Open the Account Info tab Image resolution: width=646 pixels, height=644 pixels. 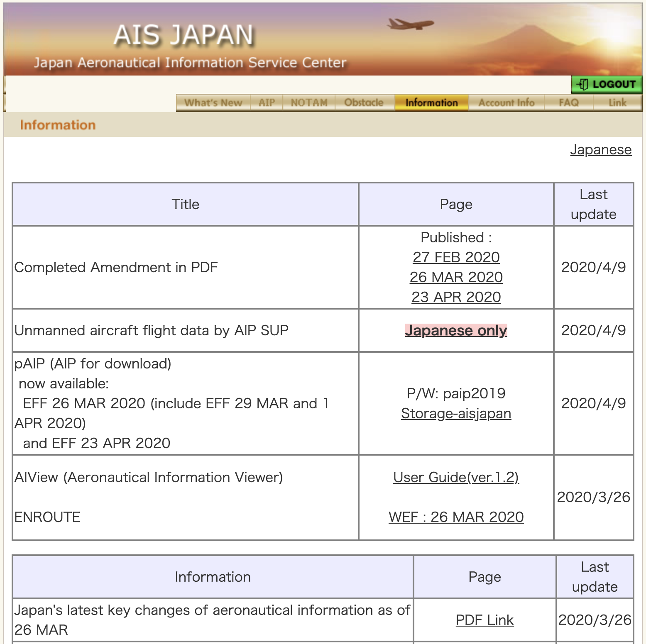tap(506, 102)
